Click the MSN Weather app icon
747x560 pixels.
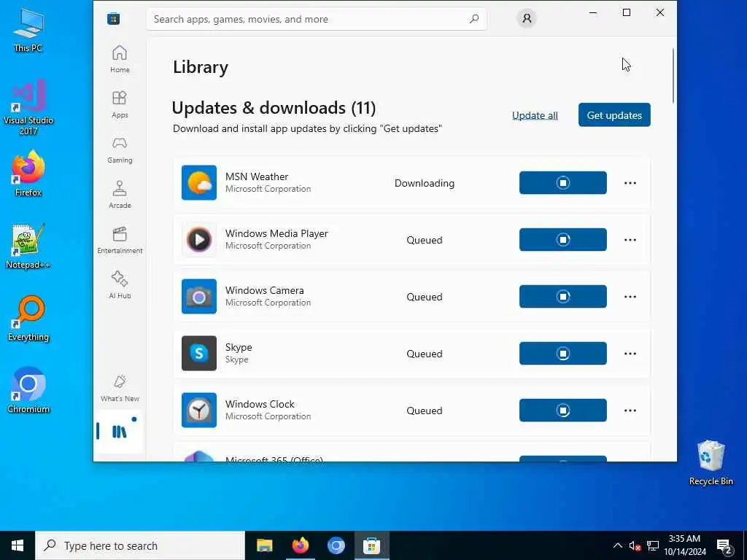[x=198, y=183]
